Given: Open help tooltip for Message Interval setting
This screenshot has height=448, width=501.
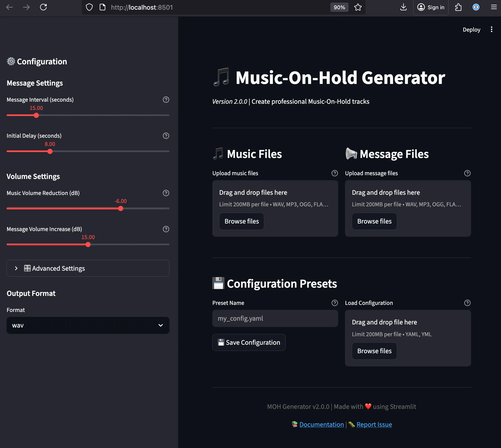Looking at the screenshot, I should pyautogui.click(x=165, y=100).
